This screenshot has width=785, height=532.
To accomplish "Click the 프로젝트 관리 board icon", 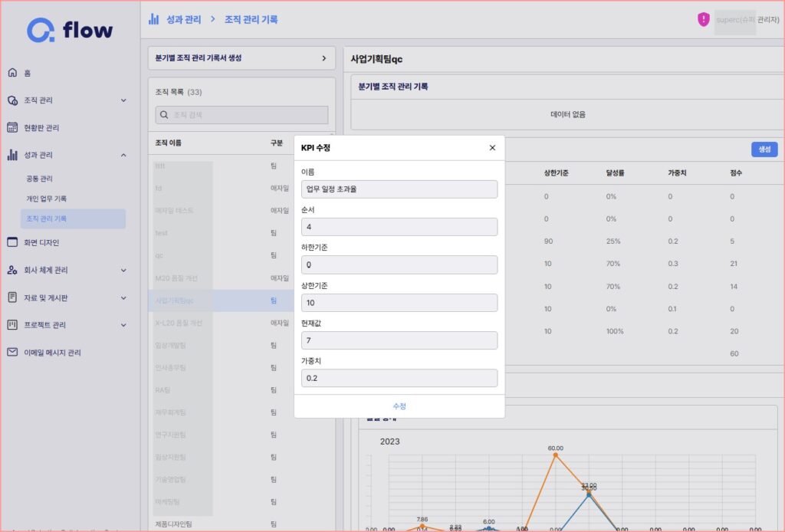I will pyautogui.click(x=12, y=325).
